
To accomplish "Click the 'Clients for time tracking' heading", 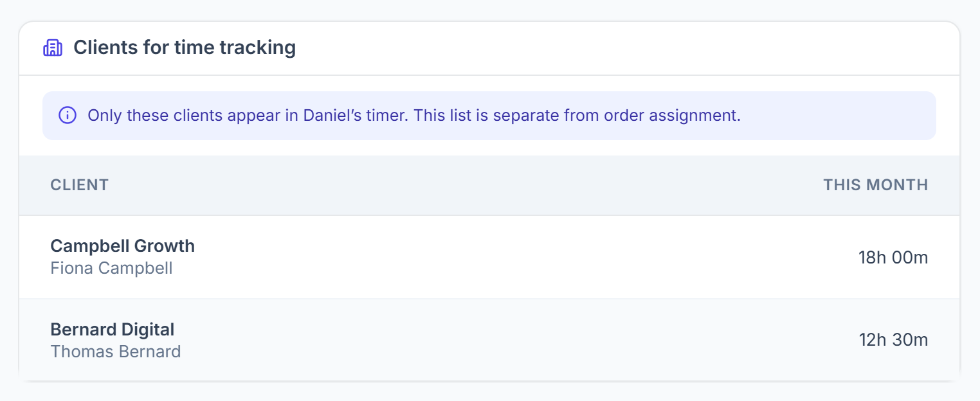I will [x=185, y=48].
